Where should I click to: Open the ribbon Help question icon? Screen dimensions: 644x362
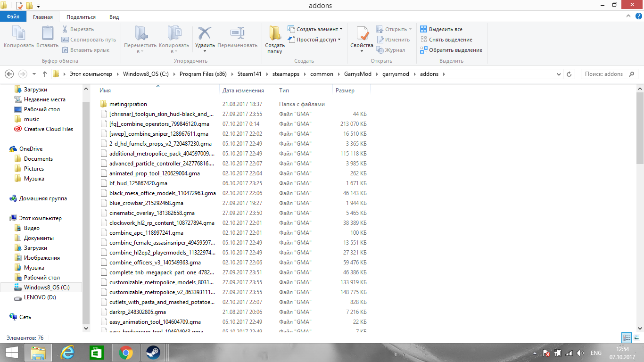[x=639, y=16]
